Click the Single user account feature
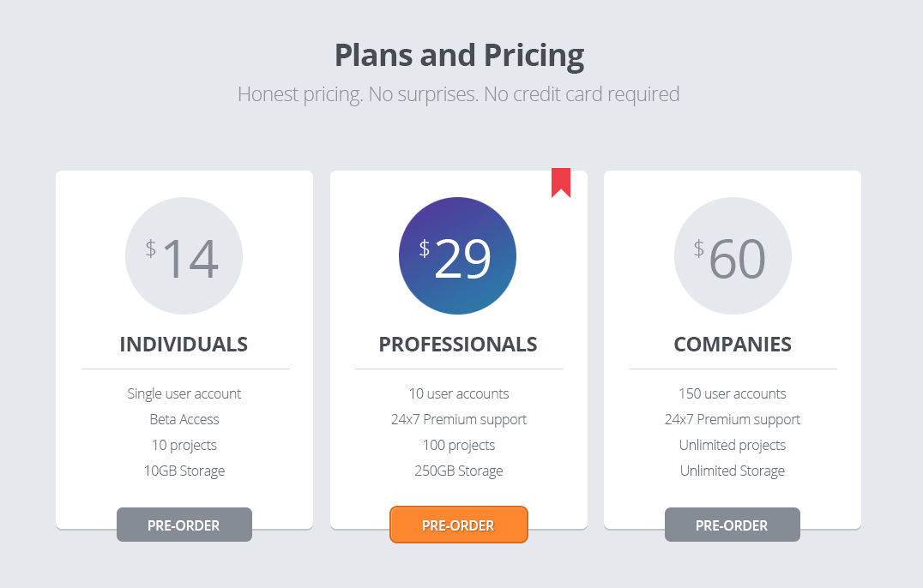The image size is (923, 588). pos(184,393)
